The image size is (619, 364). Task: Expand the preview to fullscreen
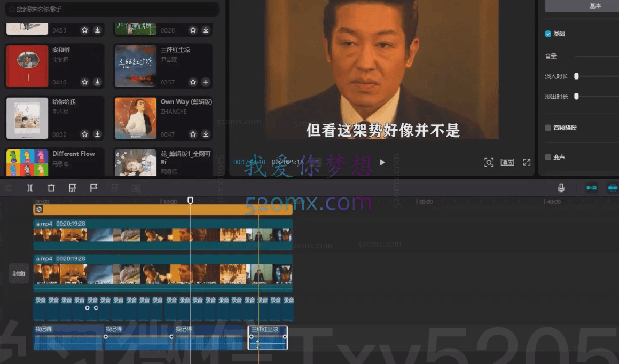(x=527, y=162)
